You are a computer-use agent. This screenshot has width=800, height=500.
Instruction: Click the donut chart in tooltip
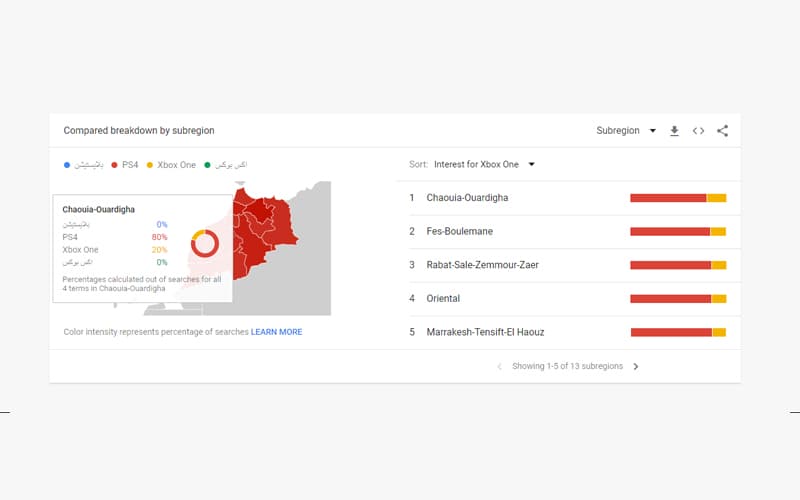[205, 243]
